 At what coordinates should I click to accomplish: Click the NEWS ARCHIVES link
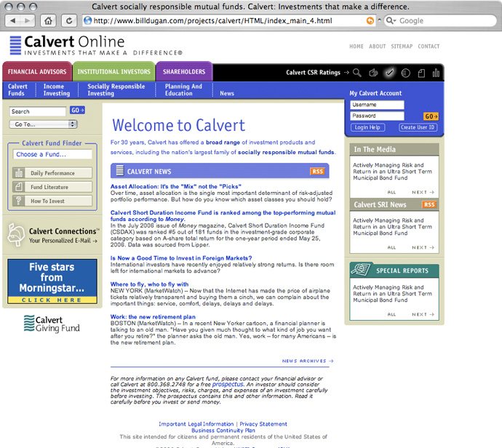click(307, 361)
